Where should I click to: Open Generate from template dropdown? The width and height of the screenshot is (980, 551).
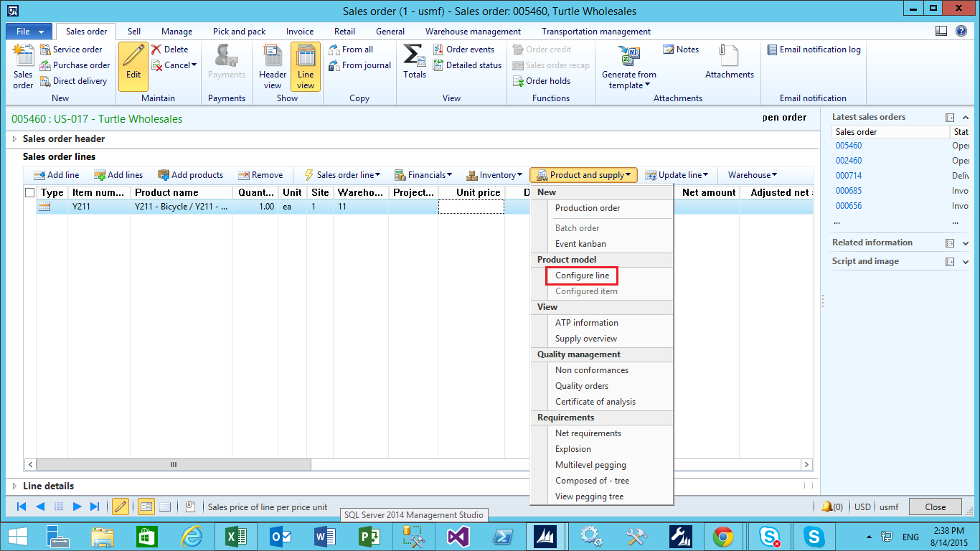pyautogui.click(x=629, y=67)
